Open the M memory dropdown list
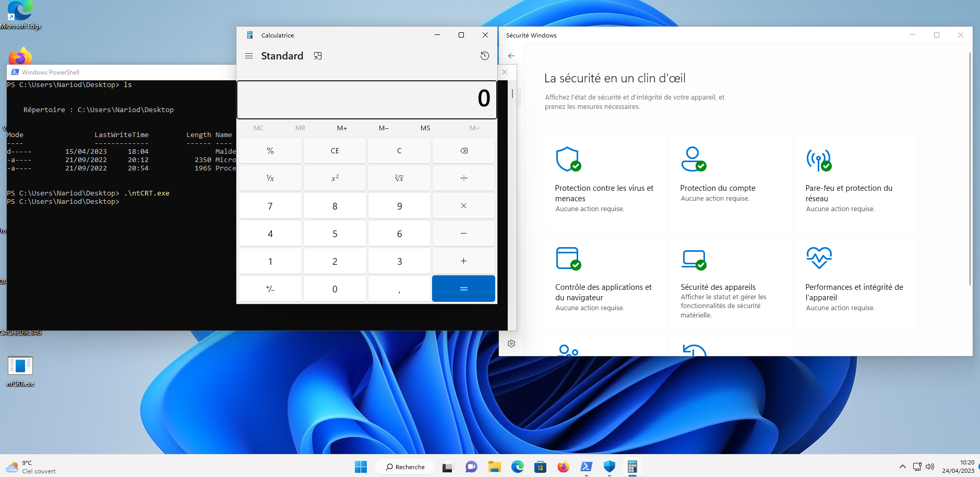The width and height of the screenshot is (980, 477). 474,128
